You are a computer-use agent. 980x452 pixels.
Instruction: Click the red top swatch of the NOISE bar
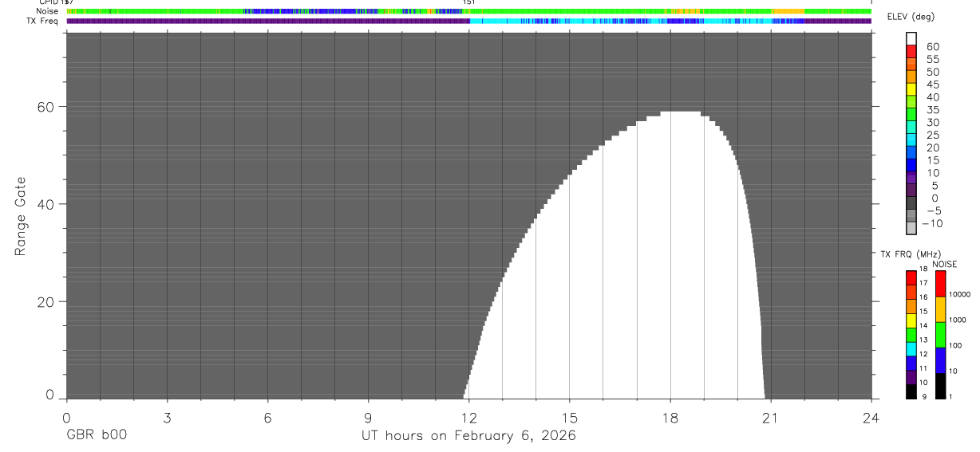[940, 284]
